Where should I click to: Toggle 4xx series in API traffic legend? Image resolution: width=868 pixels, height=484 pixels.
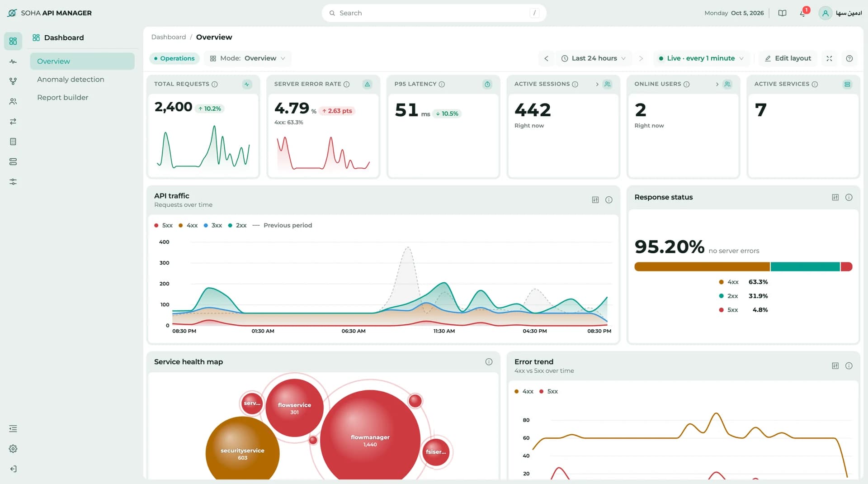point(188,225)
